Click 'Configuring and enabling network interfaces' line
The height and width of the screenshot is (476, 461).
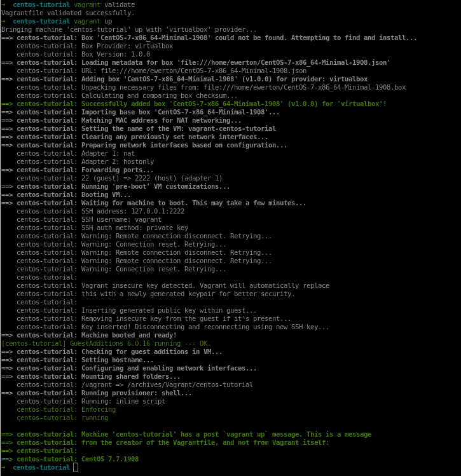click(x=129, y=368)
